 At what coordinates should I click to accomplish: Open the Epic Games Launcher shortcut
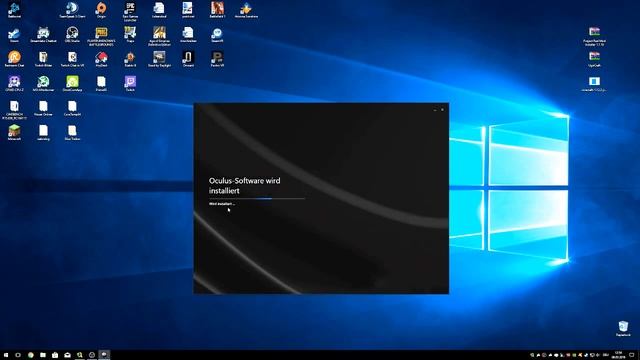130,11
